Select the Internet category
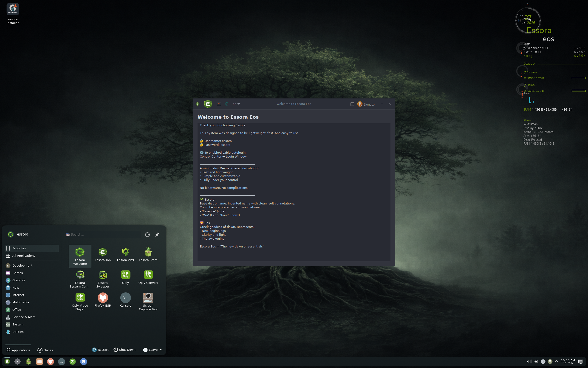 pos(32,295)
